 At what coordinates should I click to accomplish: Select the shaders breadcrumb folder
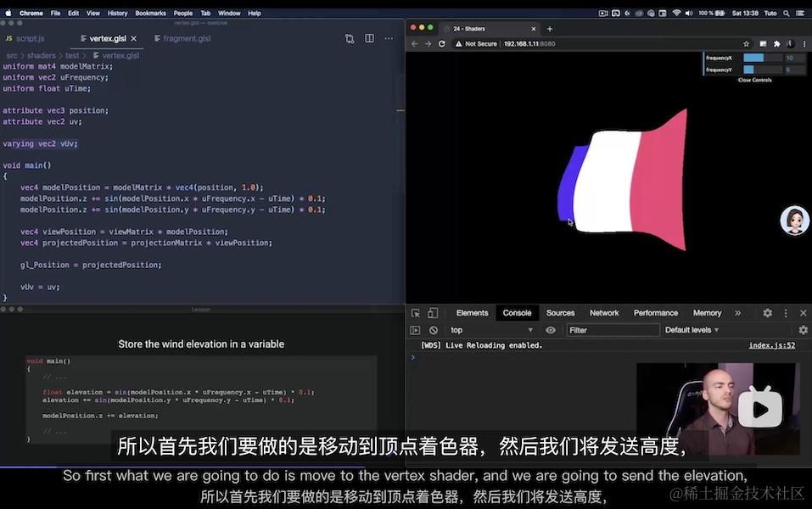tap(41, 55)
